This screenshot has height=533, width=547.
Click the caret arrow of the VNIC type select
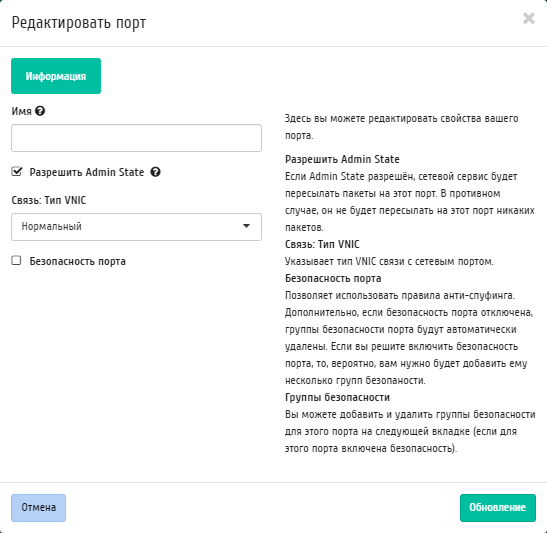[x=246, y=226]
